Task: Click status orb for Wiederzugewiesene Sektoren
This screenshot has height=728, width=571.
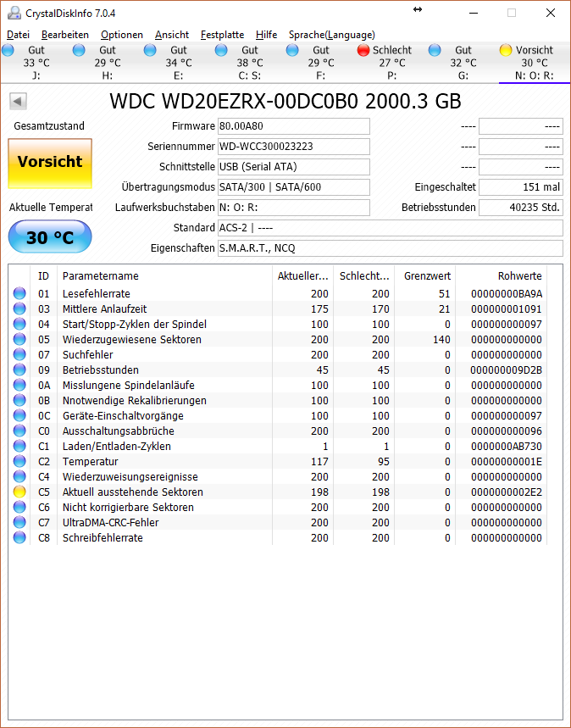Action: pyautogui.click(x=19, y=339)
